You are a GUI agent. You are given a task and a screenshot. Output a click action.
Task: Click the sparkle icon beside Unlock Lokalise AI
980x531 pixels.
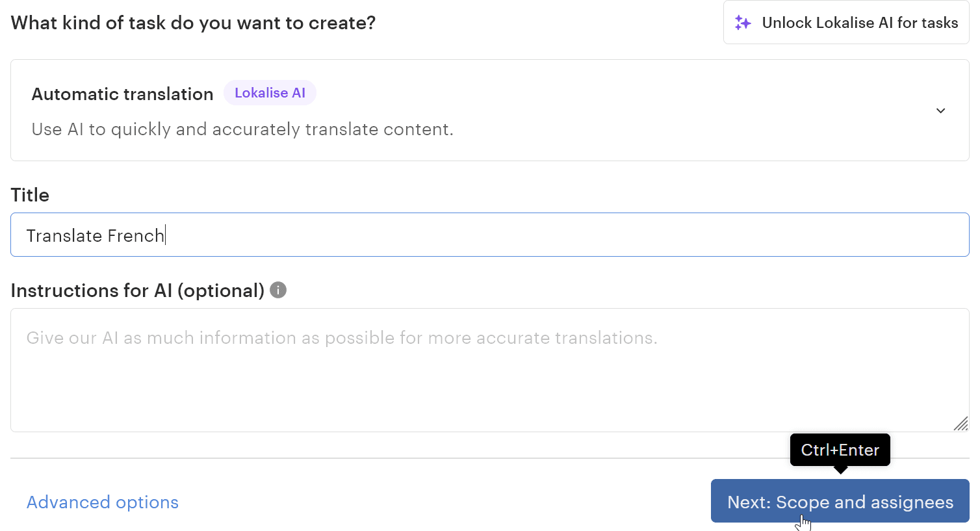click(743, 23)
